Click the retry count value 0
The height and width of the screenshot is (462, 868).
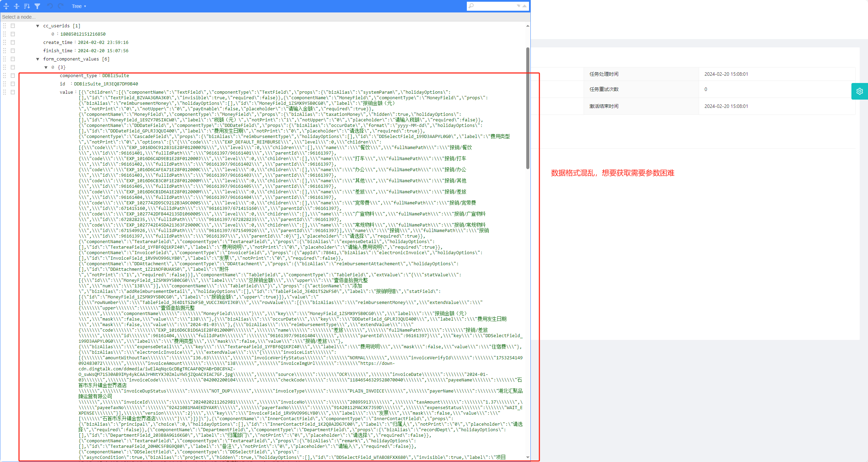pyautogui.click(x=706, y=89)
